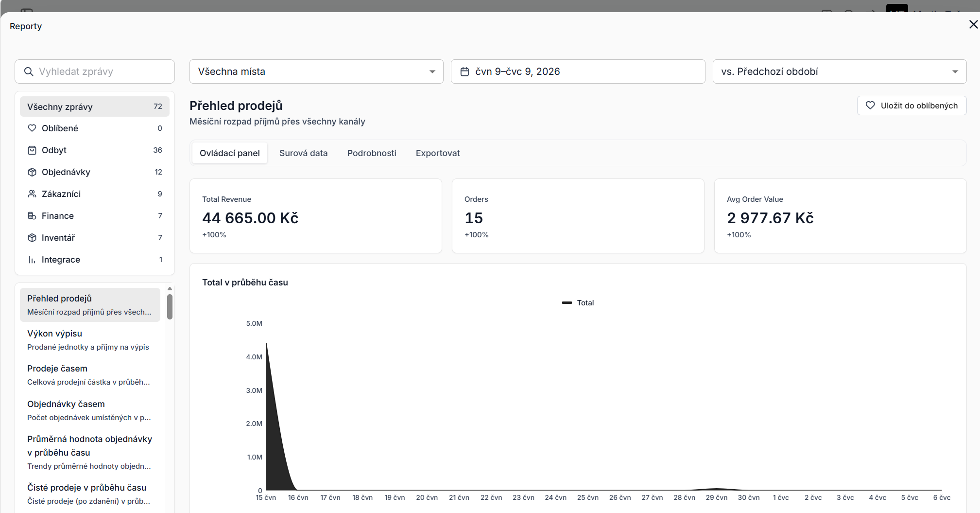980x513 pixels.
Task: Click the report list scrollbar thumb
Action: (x=170, y=306)
